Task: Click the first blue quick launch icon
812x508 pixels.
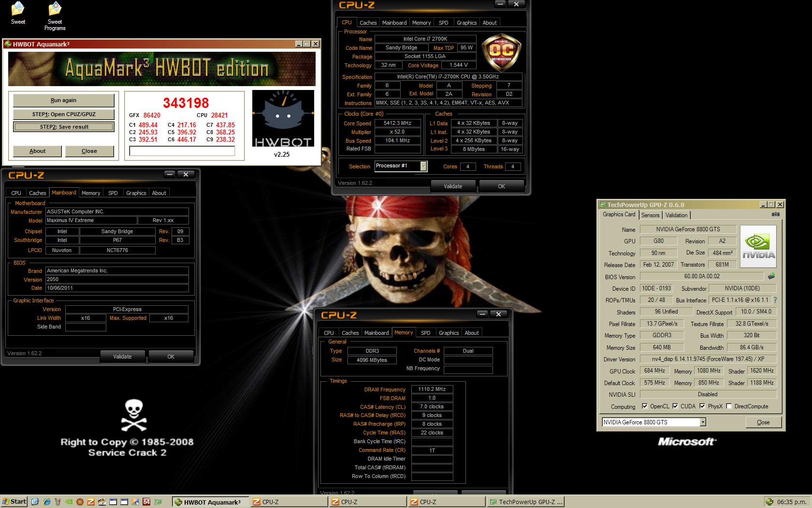Action: coord(35,502)
